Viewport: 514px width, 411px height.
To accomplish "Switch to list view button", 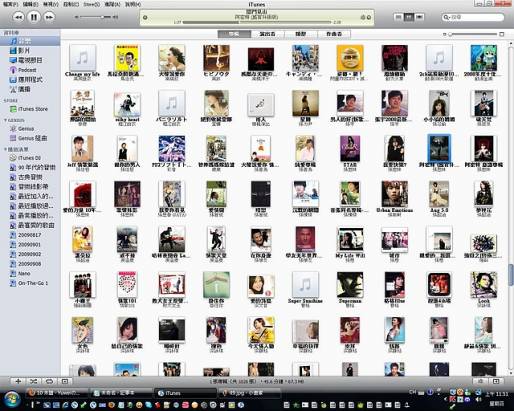I will [398, 17].
